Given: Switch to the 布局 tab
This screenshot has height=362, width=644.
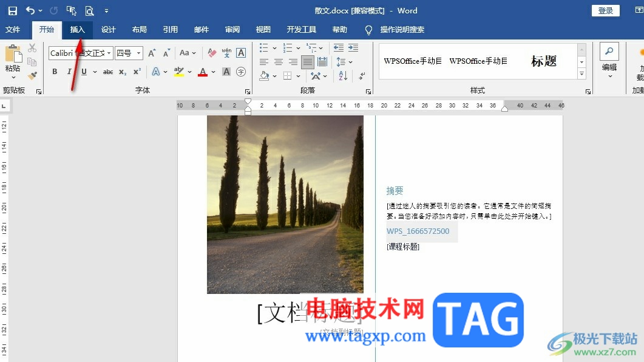Looking at the screenshot, I should pos(139,30).
